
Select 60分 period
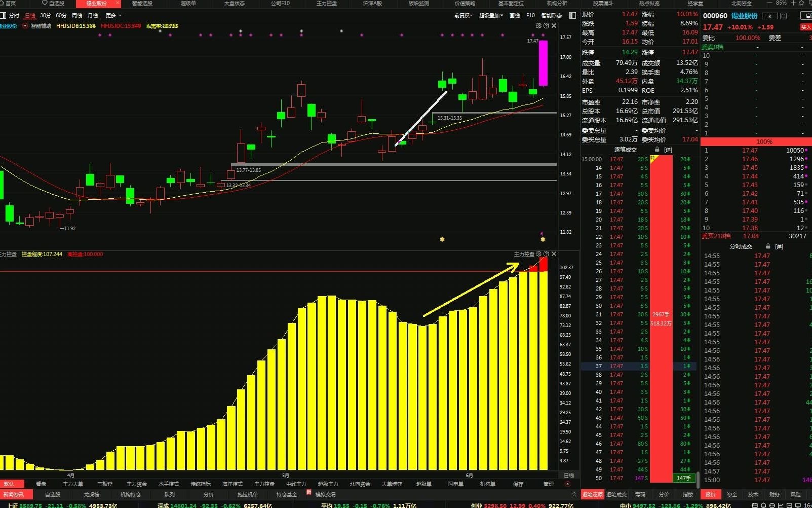coord(61,16)
